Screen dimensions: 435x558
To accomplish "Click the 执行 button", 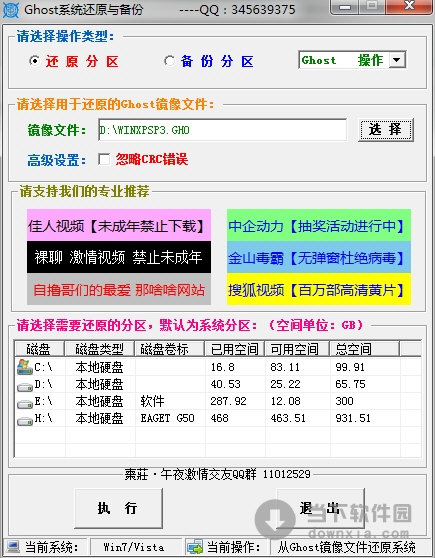I will tap(119, 508).
